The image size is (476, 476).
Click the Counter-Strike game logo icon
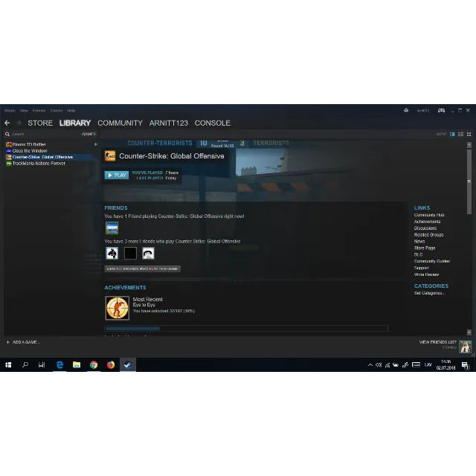[110, 156]
